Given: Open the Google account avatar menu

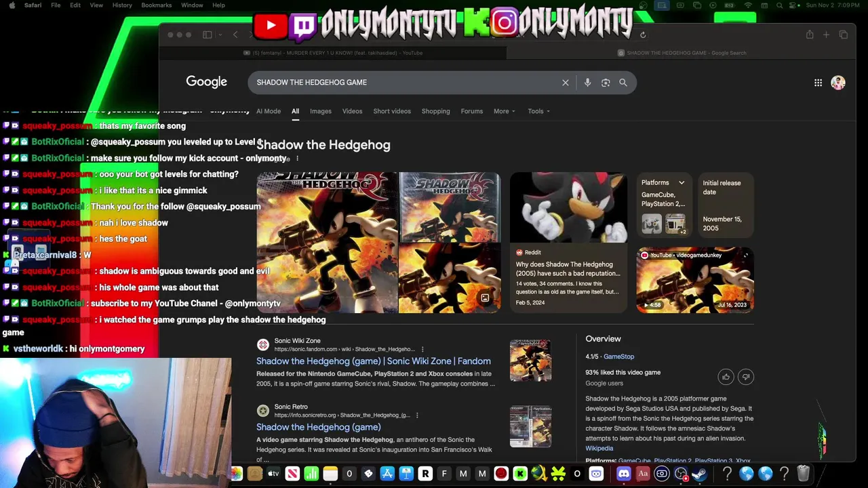Looking at the screenshot, I should pos(838,83).
